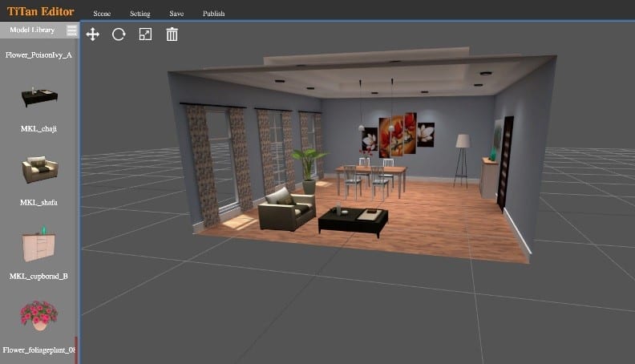Click the Save menu item
The height and width of the screenshot is (364, 635).
[x=176, y=14]
